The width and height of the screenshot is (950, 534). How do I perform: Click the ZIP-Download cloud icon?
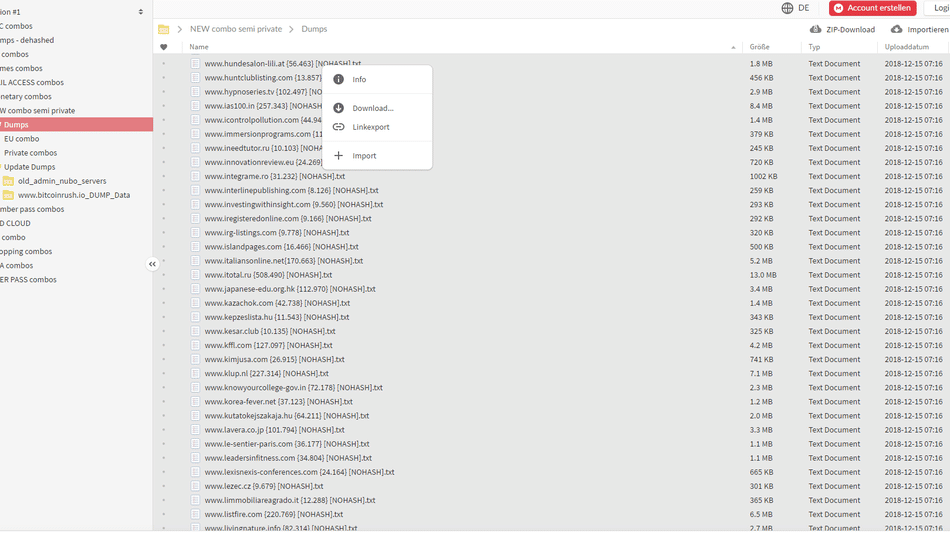click(x=815, y=29)
